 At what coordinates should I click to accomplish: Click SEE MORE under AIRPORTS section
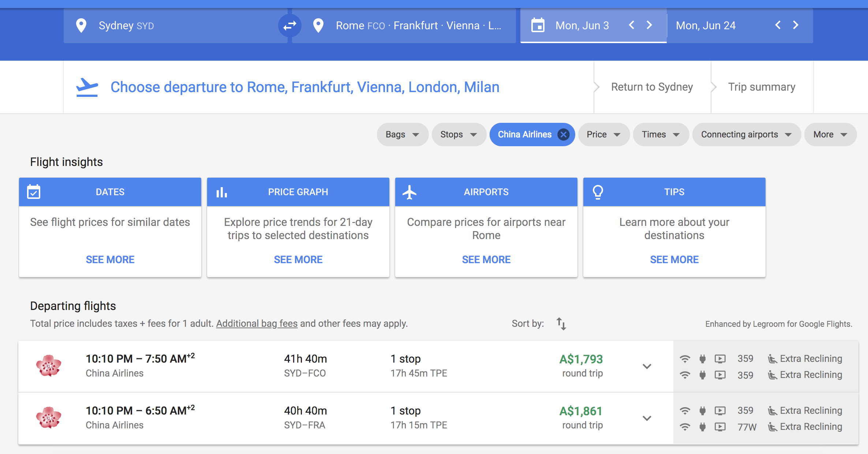point(486,260)
